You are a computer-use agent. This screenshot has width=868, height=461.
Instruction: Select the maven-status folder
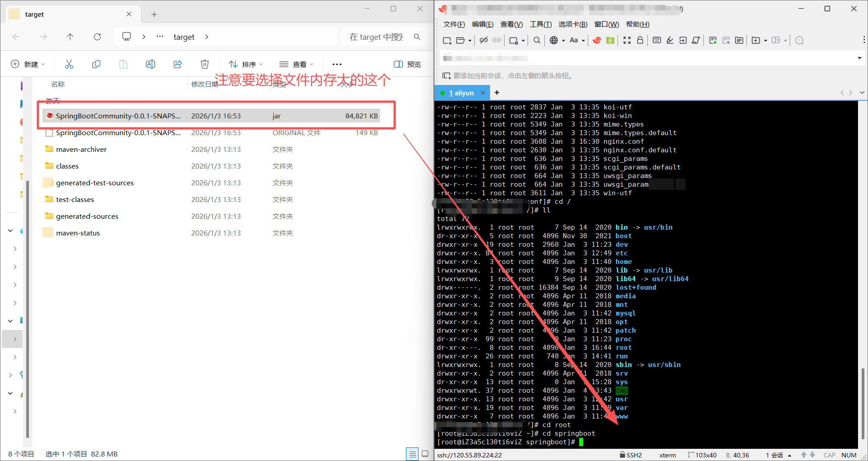[x=212, y=233]
